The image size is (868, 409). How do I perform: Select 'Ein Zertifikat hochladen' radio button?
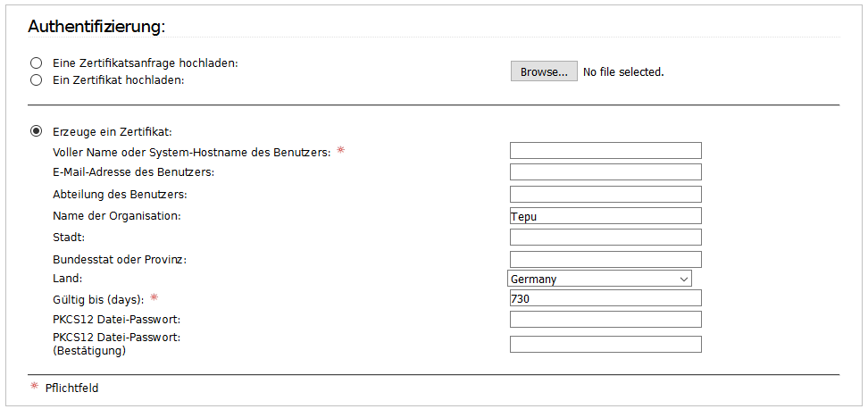36,80
